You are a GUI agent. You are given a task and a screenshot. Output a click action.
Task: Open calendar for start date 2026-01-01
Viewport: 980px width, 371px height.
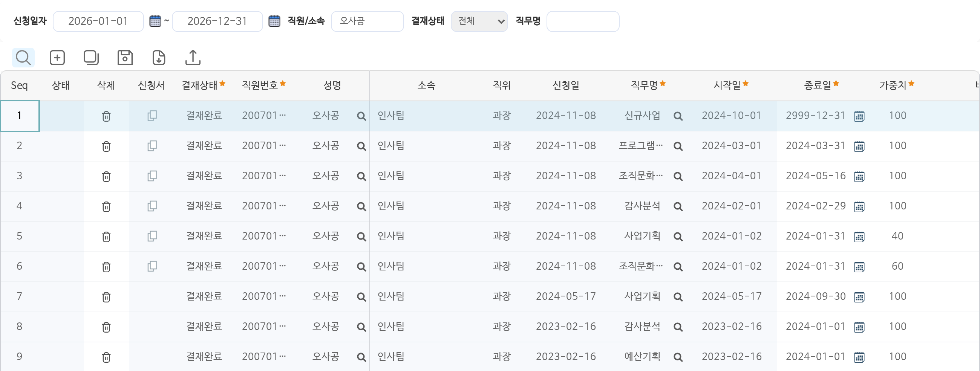155,21
